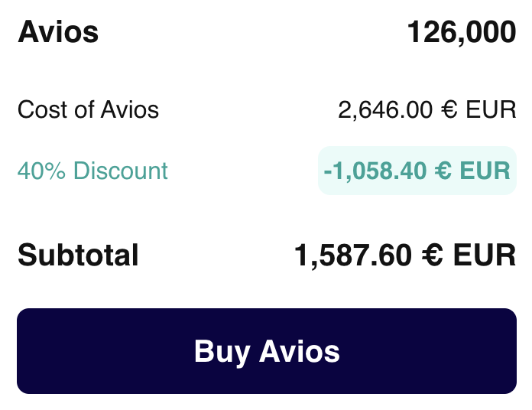Select the 2,646.00 € EUR cost value
Image resolution: width=532 pixels, height=410 pixels.
coord(427,110)
